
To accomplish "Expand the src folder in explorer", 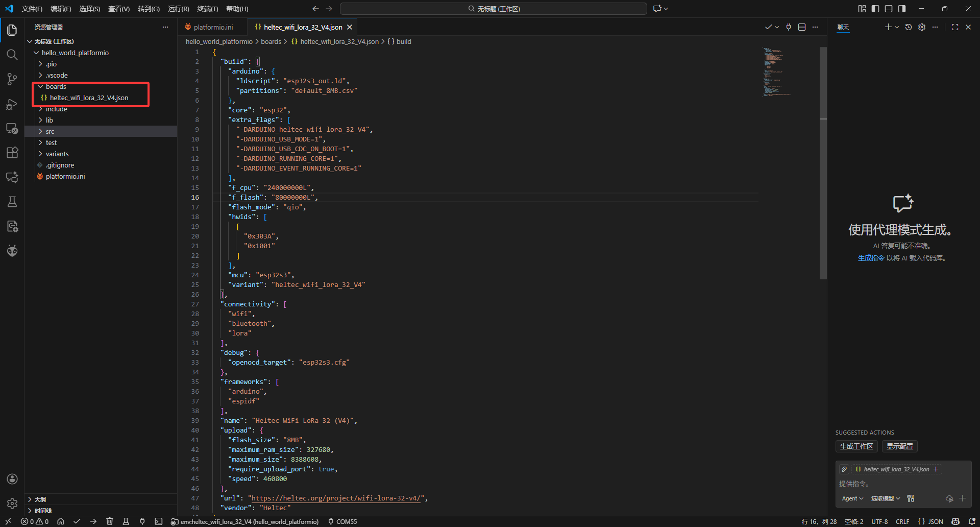I will pos(50,131).
